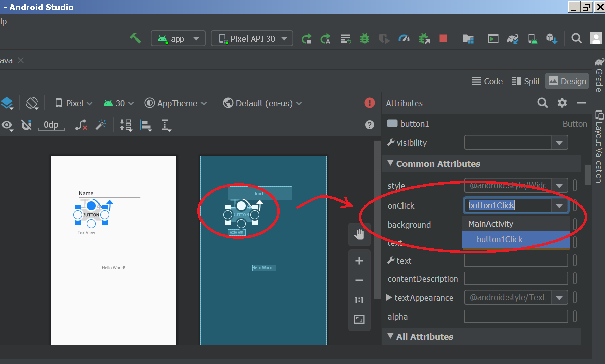
Task: Open the Run Anything terminal-style icon
Action: coord(493,38)
